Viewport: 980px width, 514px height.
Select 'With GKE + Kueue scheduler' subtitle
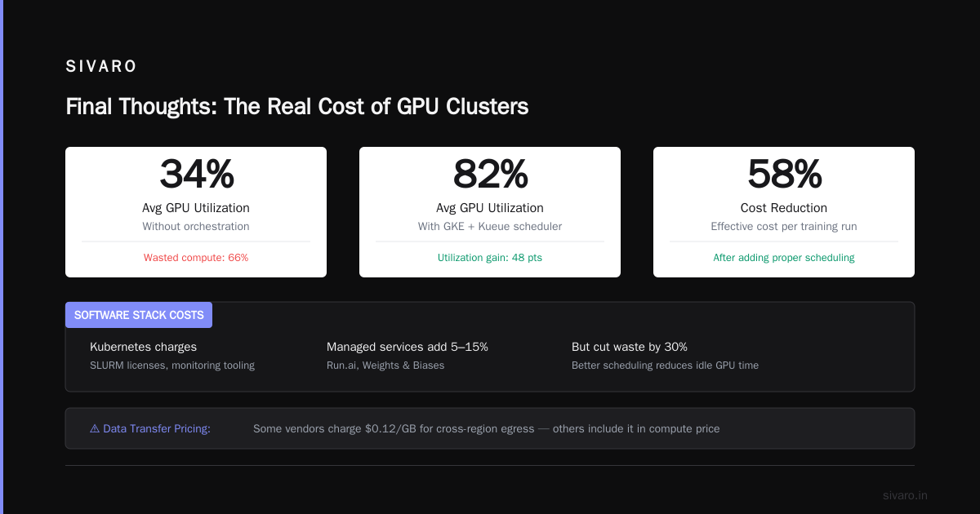[490, 226]
